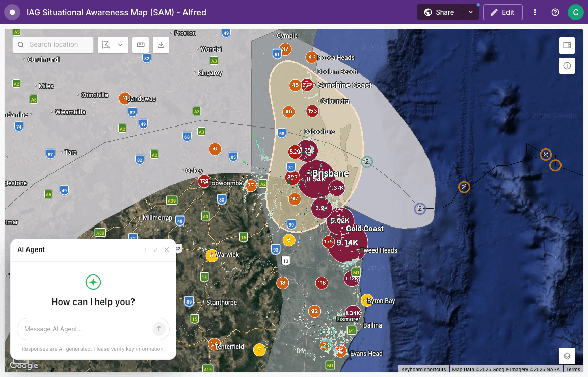
Task: Open Keyboard shortcuts link
Action: pyautogui.click(x=423, y=369)
